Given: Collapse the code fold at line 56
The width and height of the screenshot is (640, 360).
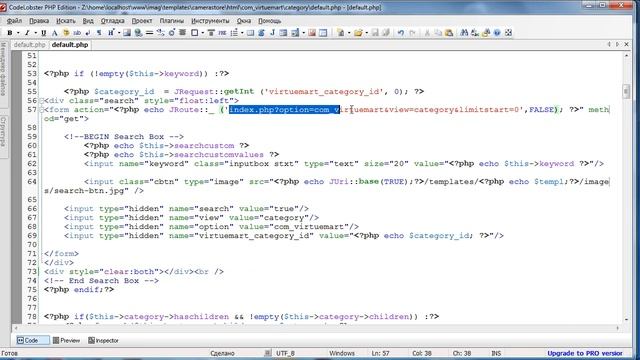Looking at the screenshot, I should pyautogui.click(x=41, y=101).
